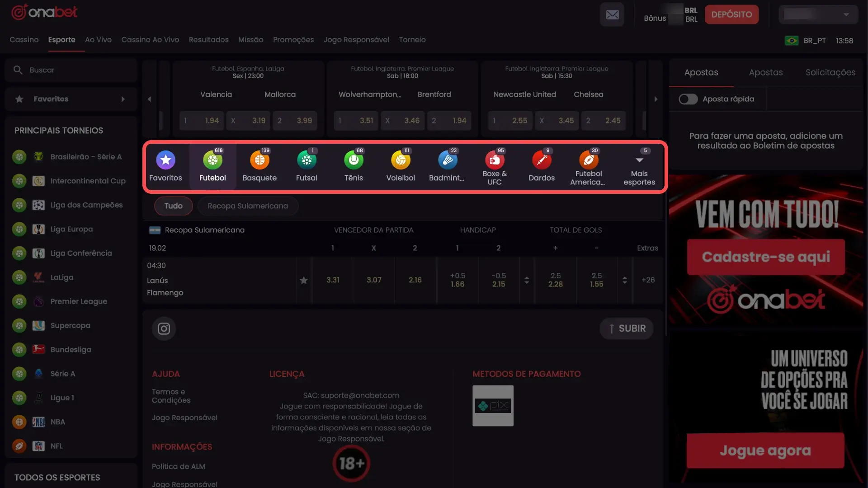The height and width of the screenshot is (488, 868).
Task: Open Supercopa tournament
Action: pos(71,325)
